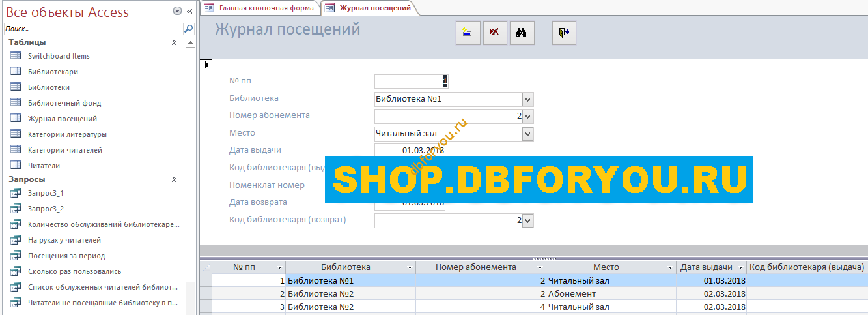This screenshot has width=868, height=315.
Task: Open query Посещения за период
Action: coord(66,256)
